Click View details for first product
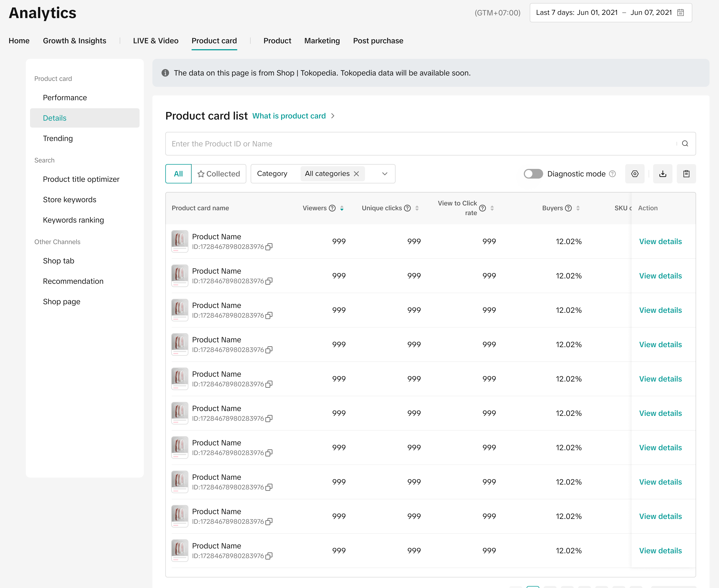This screenshot has height=588, width=719. (x=660, y=242)
